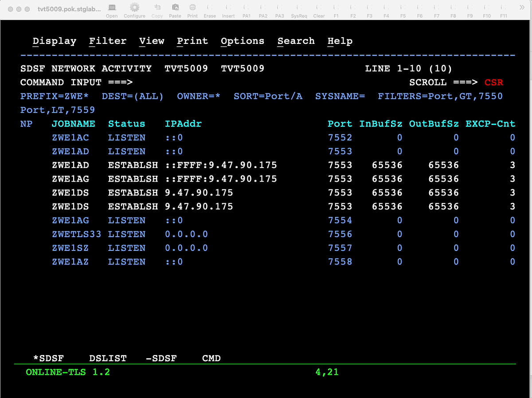532x398 pixels.
Task: Click the Open toolbar icon
Action: click(x=112, y=8)
